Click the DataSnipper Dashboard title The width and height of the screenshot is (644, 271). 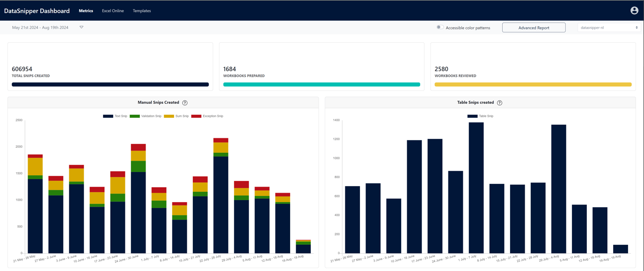(37, 11)
